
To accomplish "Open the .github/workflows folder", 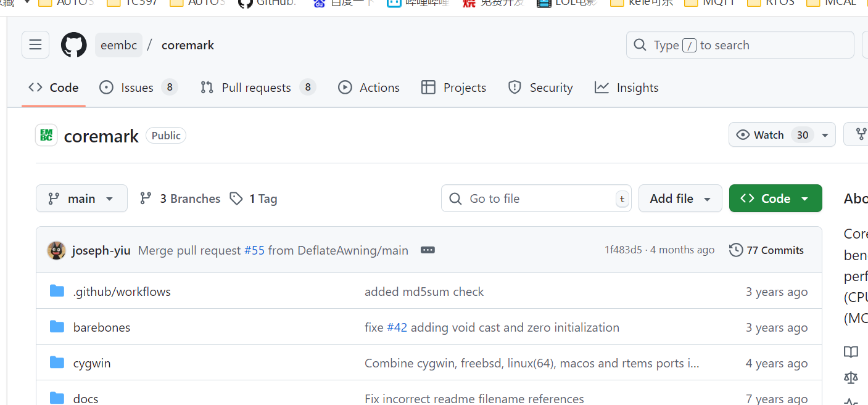I will (122, 292).
